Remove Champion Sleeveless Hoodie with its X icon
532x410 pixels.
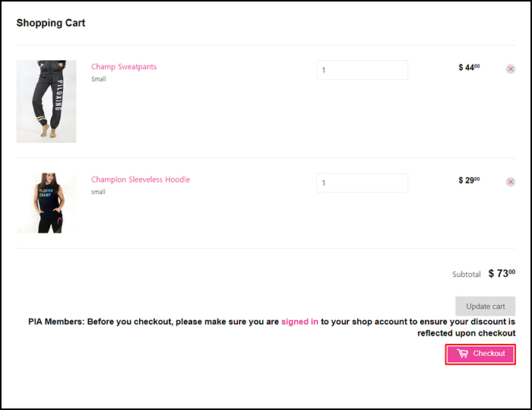[x=510, y=182]
